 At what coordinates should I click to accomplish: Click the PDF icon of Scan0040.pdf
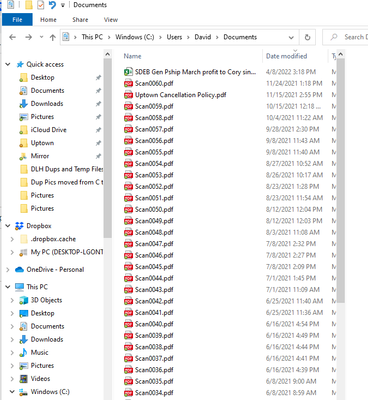point(128,324)
